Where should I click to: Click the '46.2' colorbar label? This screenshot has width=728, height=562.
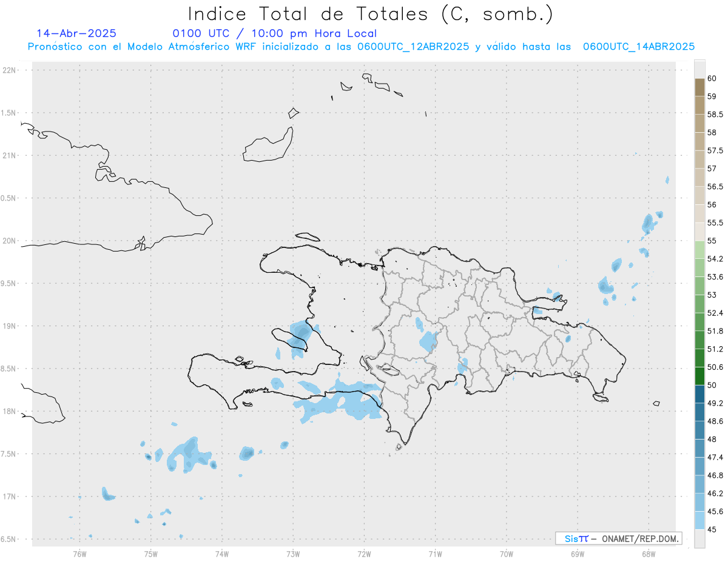(715, 493)
